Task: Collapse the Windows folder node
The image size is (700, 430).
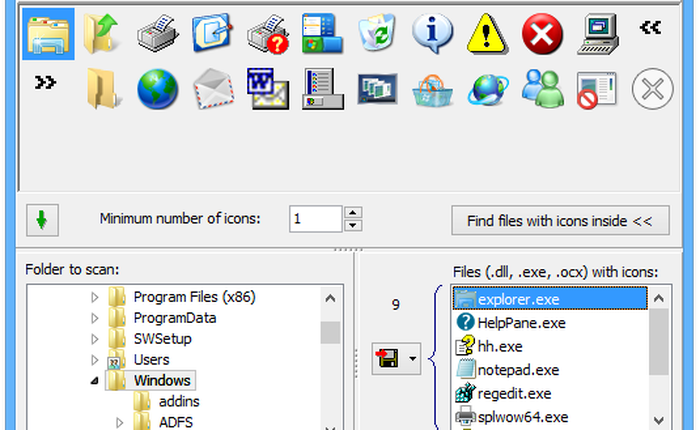Action: click(x=94, y=381)
